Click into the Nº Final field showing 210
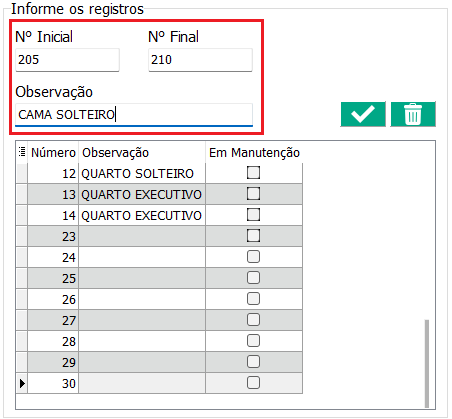 pyautogui.click(x=200, y=60)
